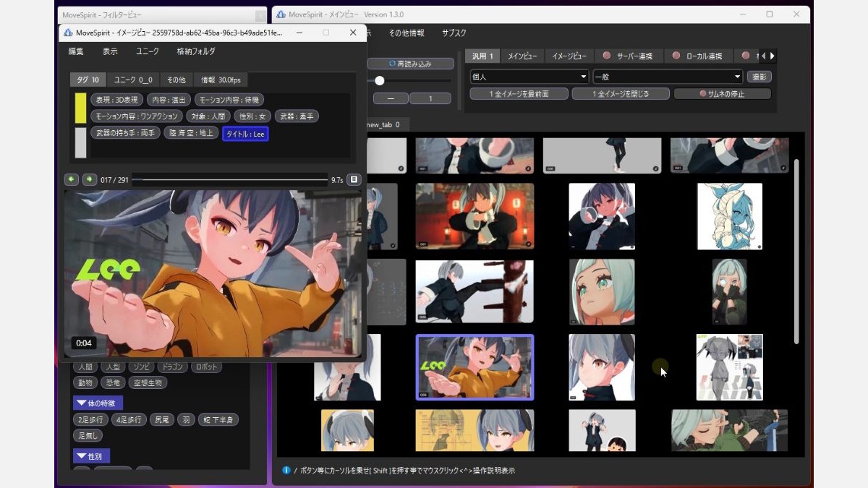
Task: Click MoveSpirit logo icon in image view title bar
Action: click(68, 33)
